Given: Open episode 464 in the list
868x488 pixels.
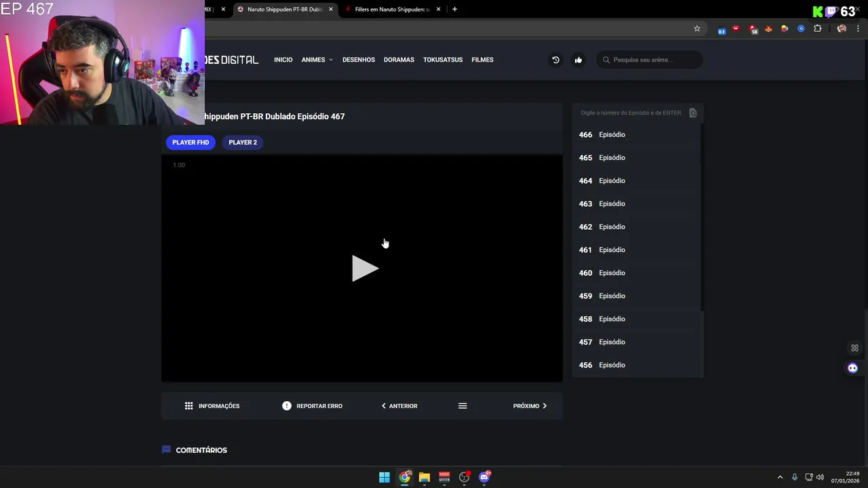Looking at the screenshot, I should 635,181.
